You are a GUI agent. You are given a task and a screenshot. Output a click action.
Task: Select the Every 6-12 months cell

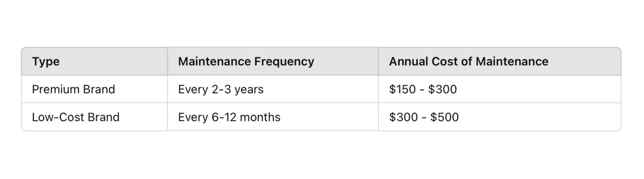273,117
